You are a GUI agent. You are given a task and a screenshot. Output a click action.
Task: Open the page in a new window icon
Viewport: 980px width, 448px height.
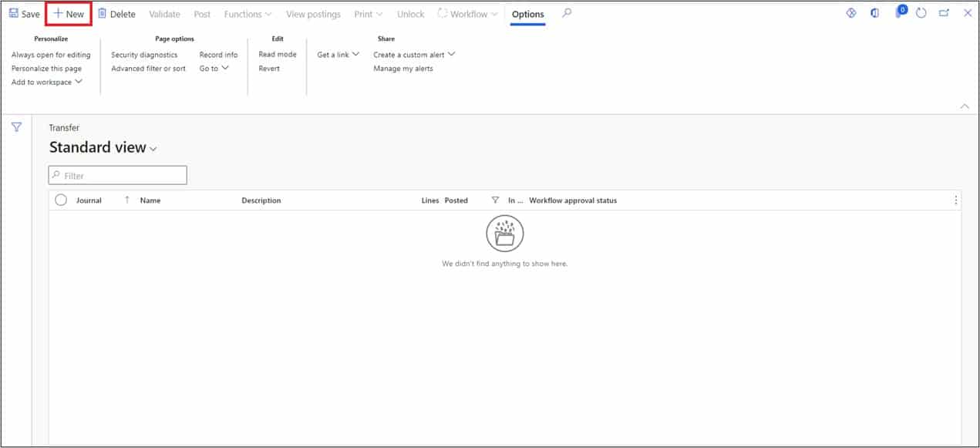(x=945, y=13)
